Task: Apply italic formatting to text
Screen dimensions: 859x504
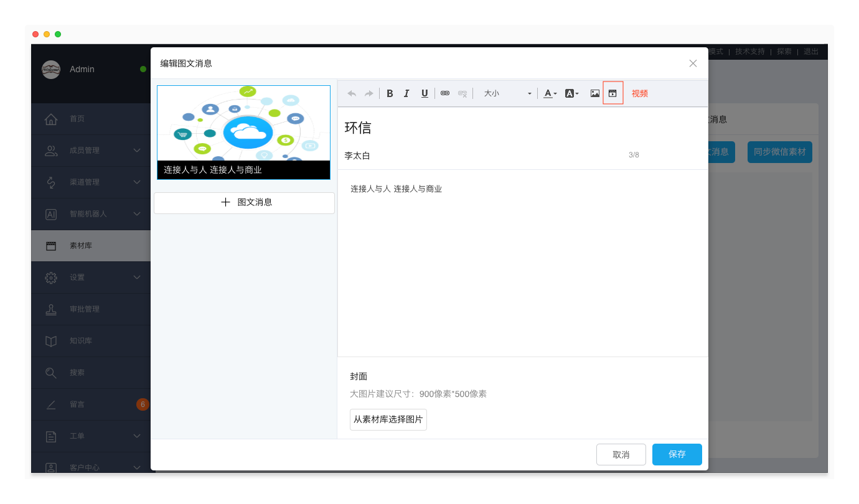Action: (406, 93)
